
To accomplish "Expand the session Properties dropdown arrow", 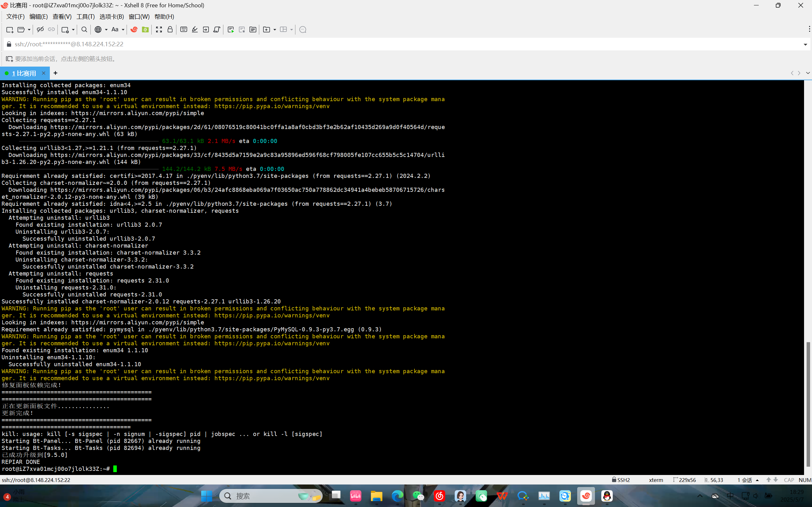I will (x=73, y=30).
